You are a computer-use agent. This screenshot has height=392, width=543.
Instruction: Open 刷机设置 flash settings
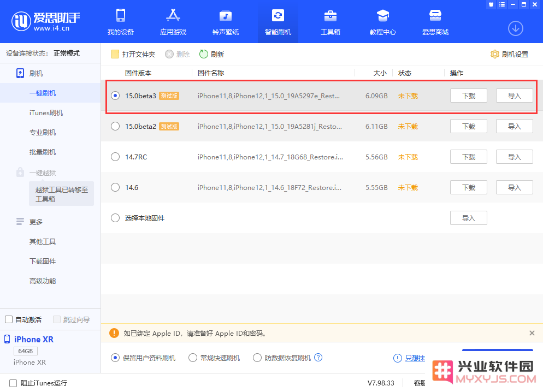[x=510, y=54]
